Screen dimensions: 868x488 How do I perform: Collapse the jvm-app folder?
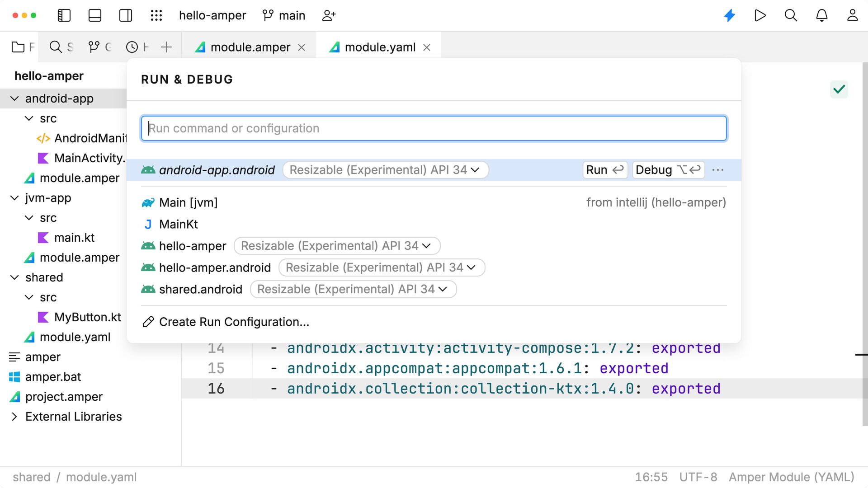click(x=14, y=198)
